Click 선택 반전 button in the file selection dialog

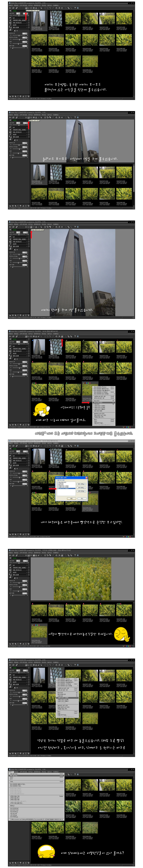click(81, 491)
